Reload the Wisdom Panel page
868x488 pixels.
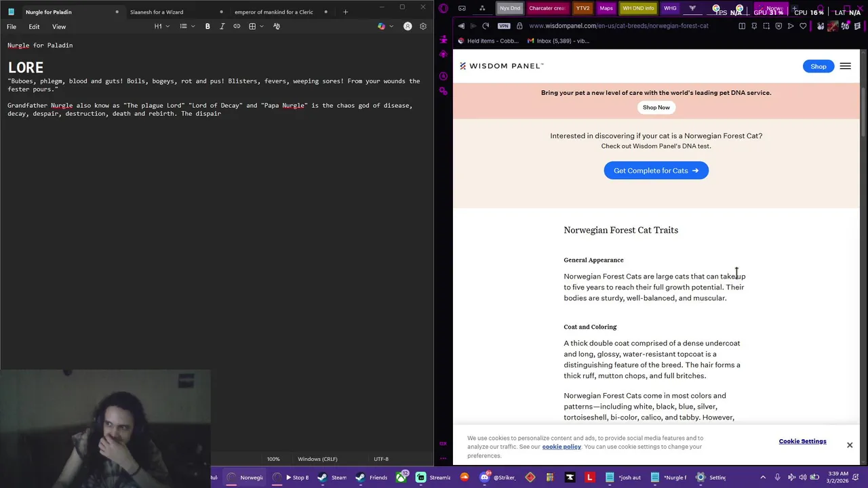click(x=486, y=26)
